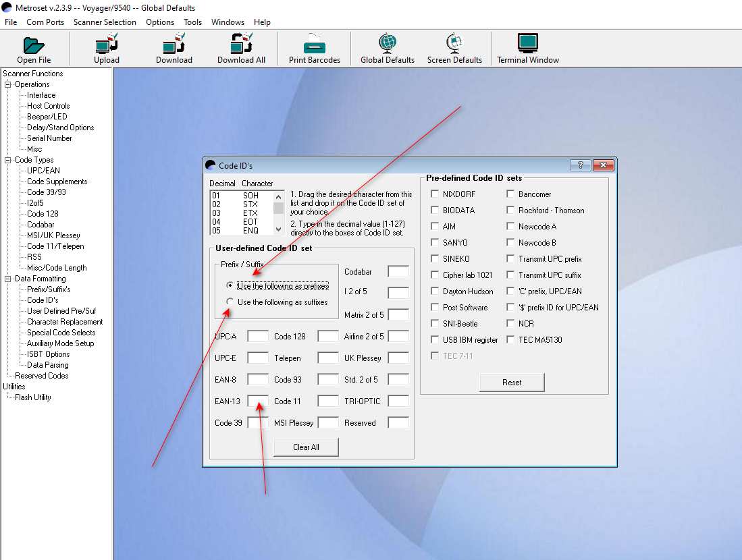
Task: Click the Clear All button
Action: [306, 447]
